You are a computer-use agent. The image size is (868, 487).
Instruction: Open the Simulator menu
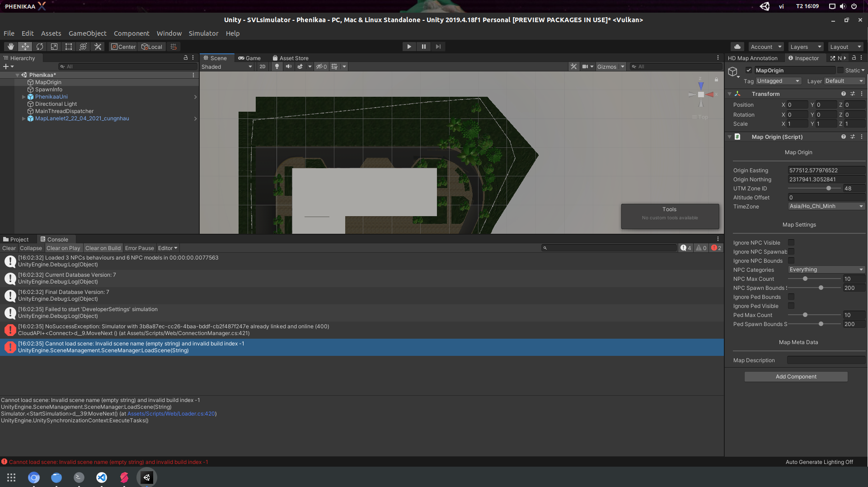(203, 33)
